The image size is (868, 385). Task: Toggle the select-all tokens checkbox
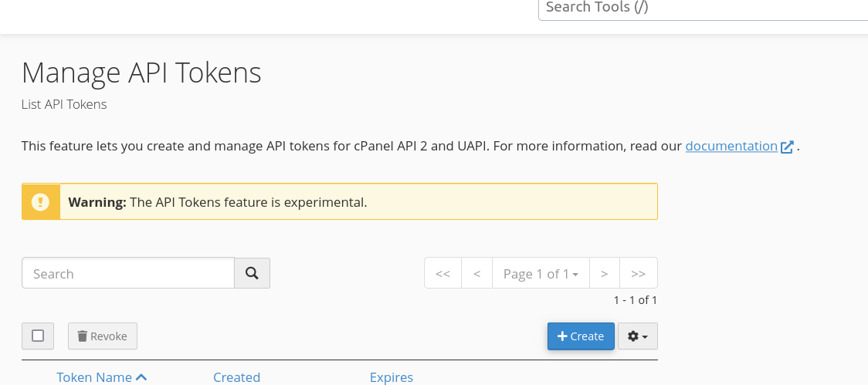pos(38,336)
